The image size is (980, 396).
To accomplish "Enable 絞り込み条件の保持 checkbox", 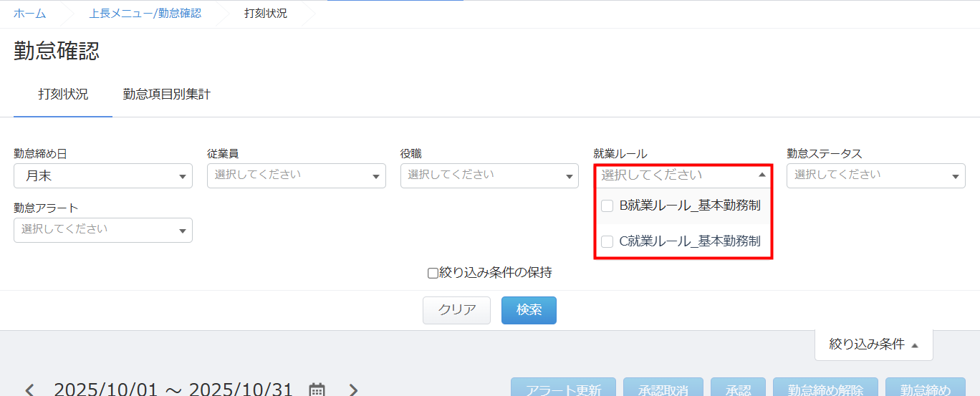I will [433, 273].
